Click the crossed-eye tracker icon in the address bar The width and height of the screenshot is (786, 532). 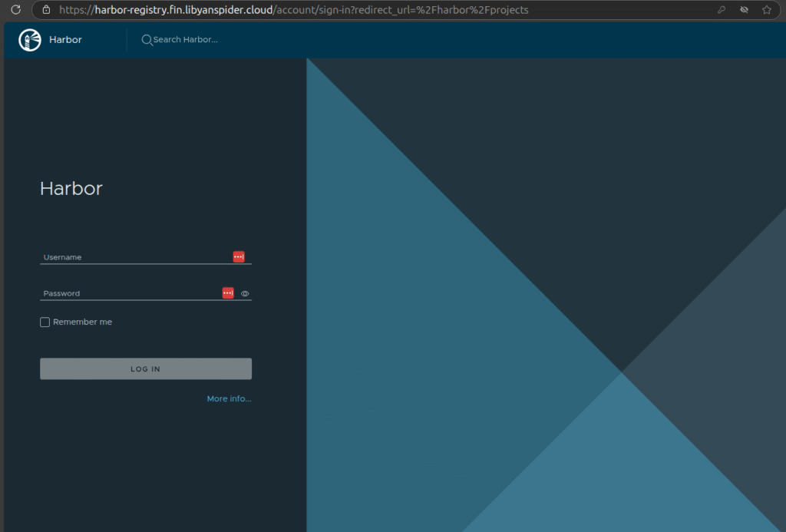click(743, 9)
